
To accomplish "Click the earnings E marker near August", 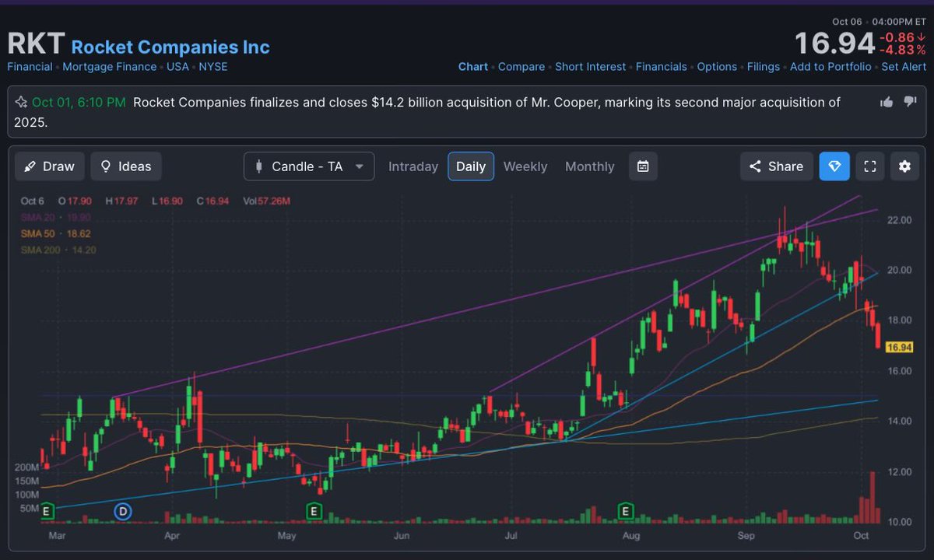I will coord(625,511).
